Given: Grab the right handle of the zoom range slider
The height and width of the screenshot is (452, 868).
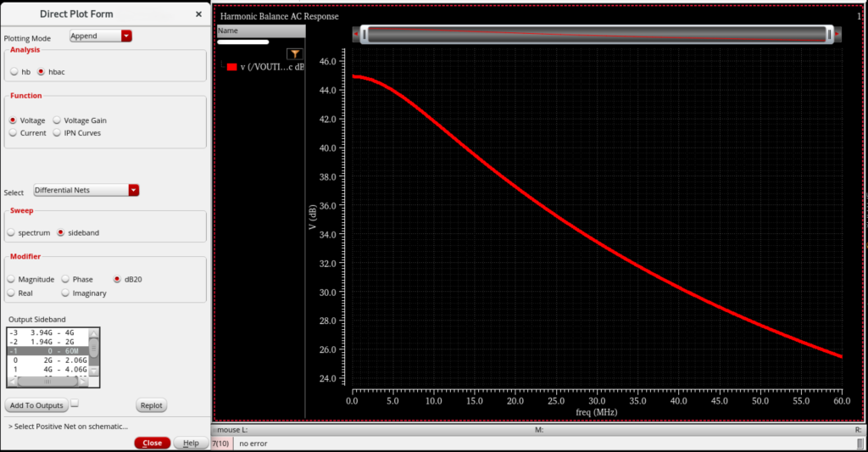Looking at the screenshot, I should pos(829,35).
